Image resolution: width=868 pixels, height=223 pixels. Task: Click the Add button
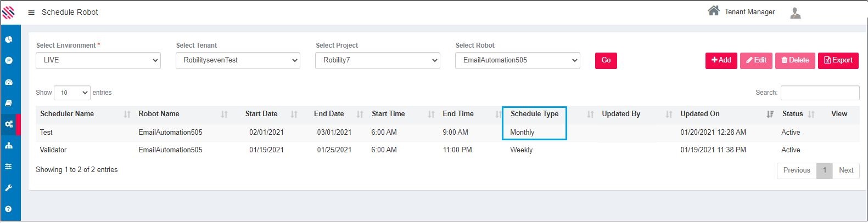721,60
